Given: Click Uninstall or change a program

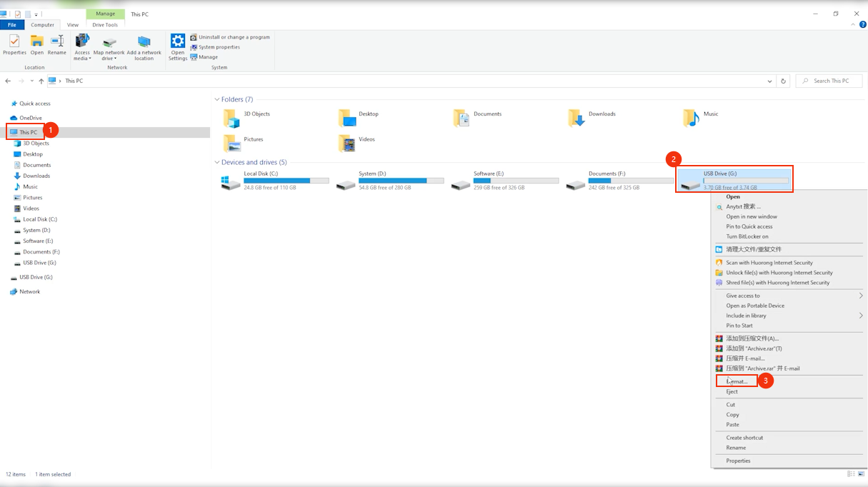Looking at the screenshot, I should coord(230,37).
